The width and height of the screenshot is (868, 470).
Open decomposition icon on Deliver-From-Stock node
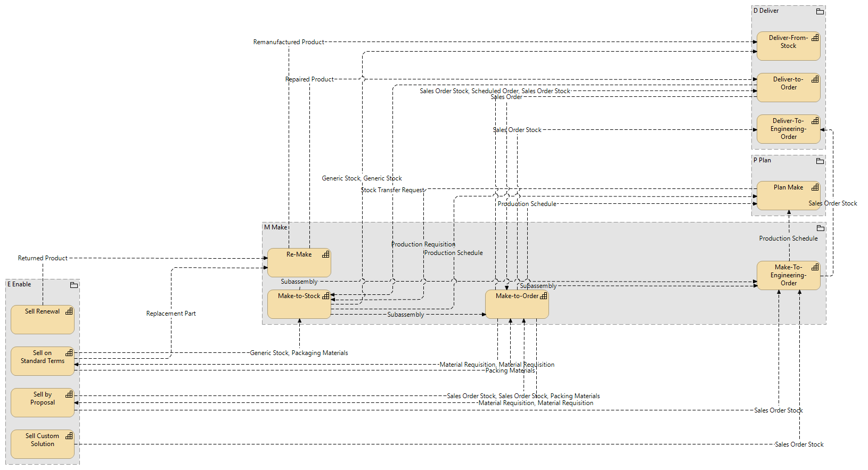point(815,38)
